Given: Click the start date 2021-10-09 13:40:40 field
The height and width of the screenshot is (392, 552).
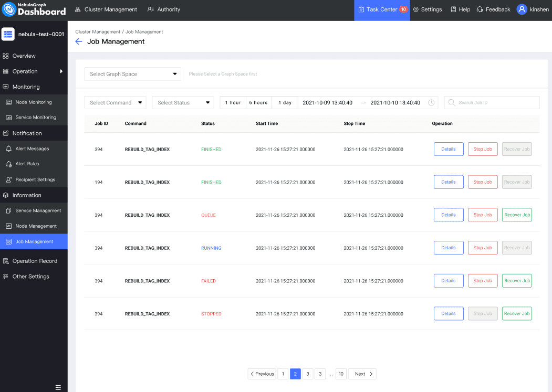Looking at the screenshot, I should point(327,103).
